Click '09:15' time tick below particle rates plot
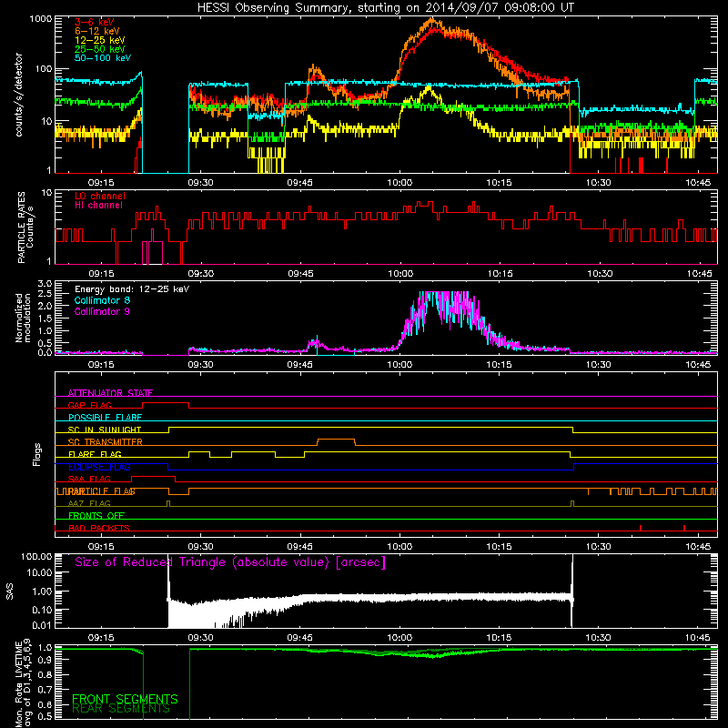The width and height of the screenshot is (728, 728). click(x=101, y=274)
